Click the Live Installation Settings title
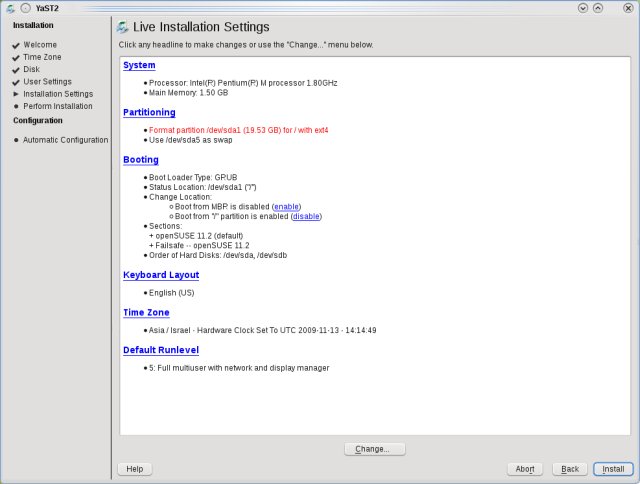 click(x=201, y=27)
